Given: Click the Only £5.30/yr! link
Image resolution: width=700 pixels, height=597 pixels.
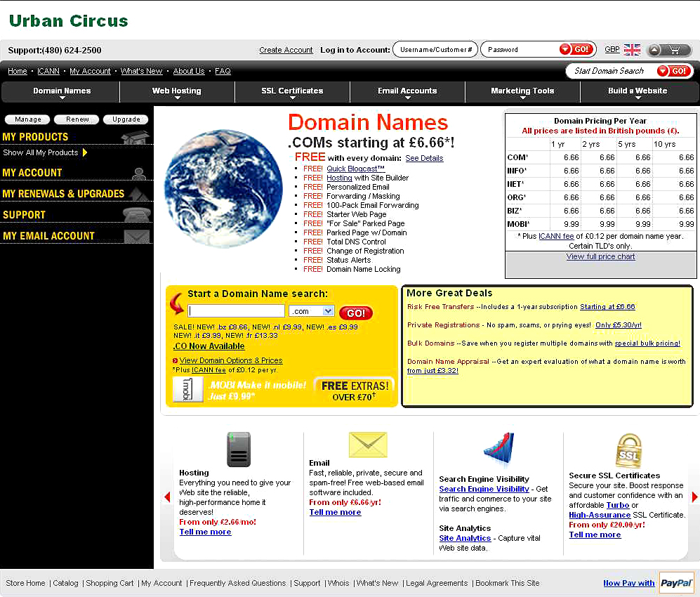Looking at the screenshot, I should (619, 325).
